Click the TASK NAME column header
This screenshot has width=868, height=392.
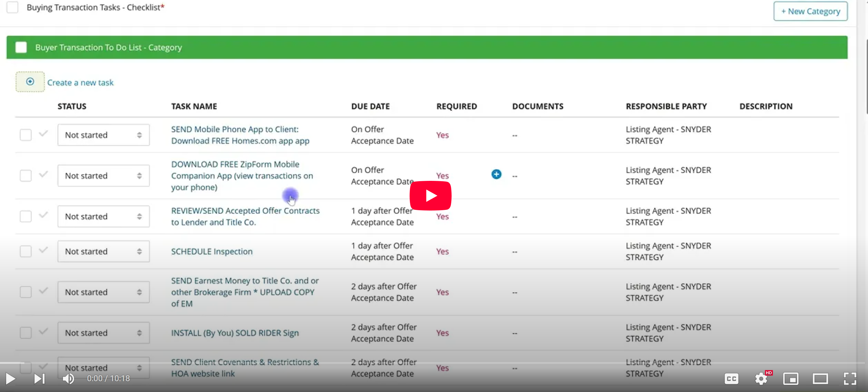point(194,106)
